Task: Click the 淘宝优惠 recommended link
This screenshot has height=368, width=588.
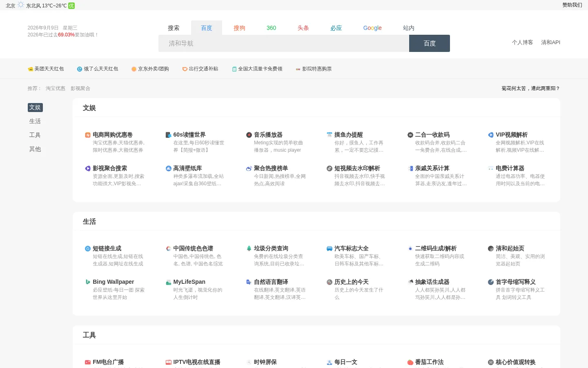Action: [56, 88]
